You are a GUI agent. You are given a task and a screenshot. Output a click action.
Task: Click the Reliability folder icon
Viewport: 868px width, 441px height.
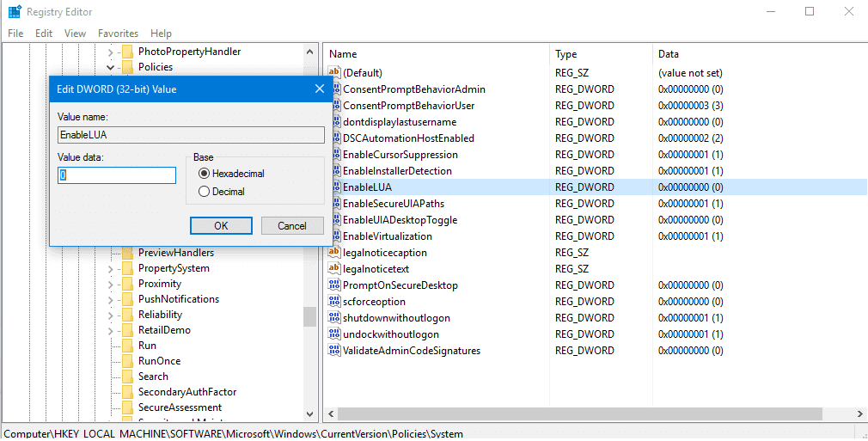(128, 315)
